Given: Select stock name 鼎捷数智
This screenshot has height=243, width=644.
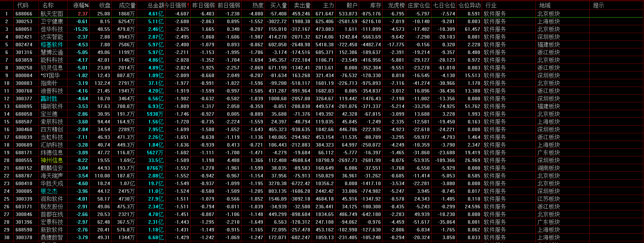Looking at the screenshot, I should tap(52, 237).
